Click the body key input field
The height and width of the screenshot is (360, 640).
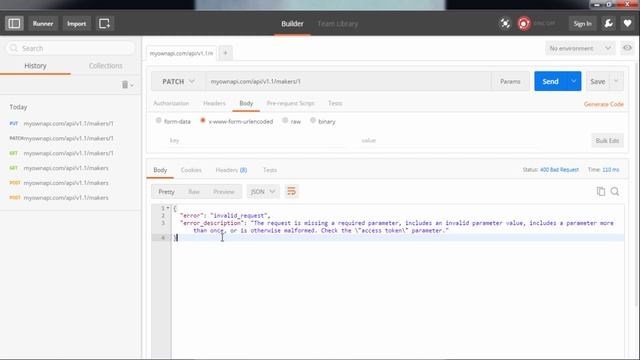pos(257,140)
